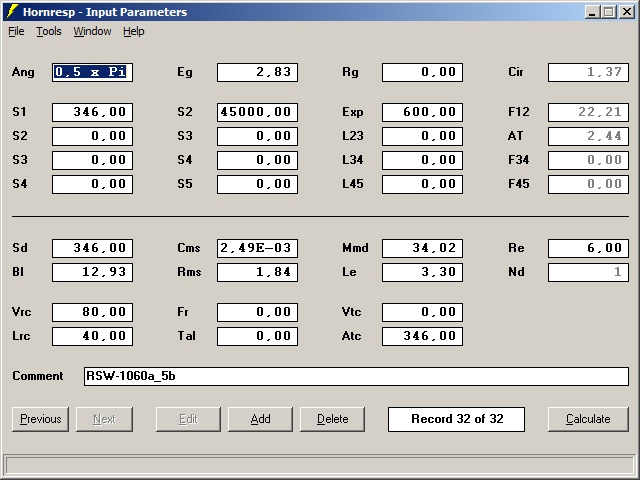Viewport: 640px width, 480px height.
Task: Click the S1 field with 346,00
Action: tap(92, 112)
